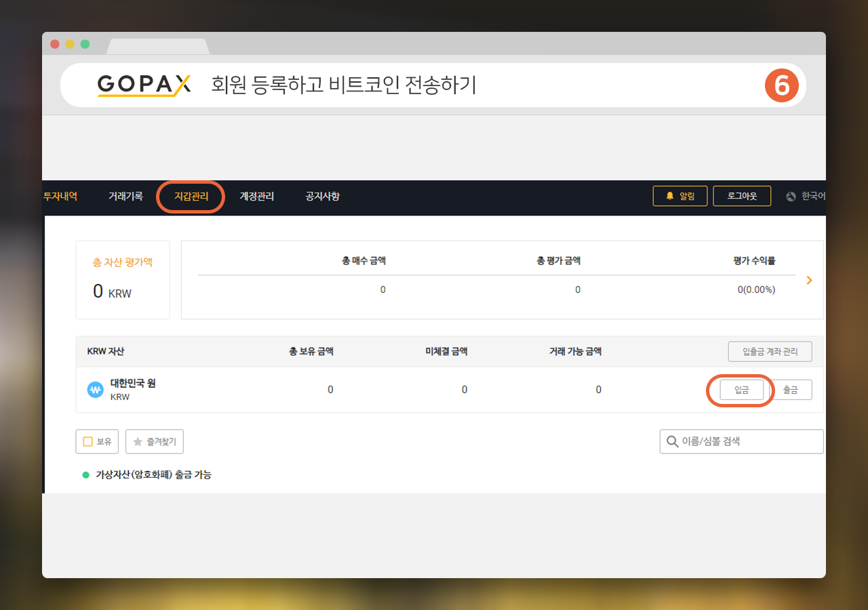
Task: Expand summary with the orange chevron arrow
Action: pyautogui.click(x=809, y=280)
